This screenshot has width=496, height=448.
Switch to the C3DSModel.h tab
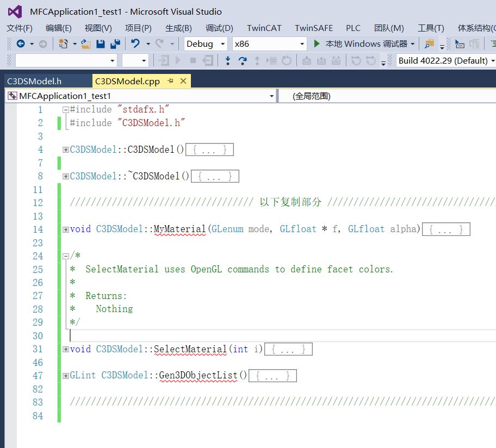point(35,80)
